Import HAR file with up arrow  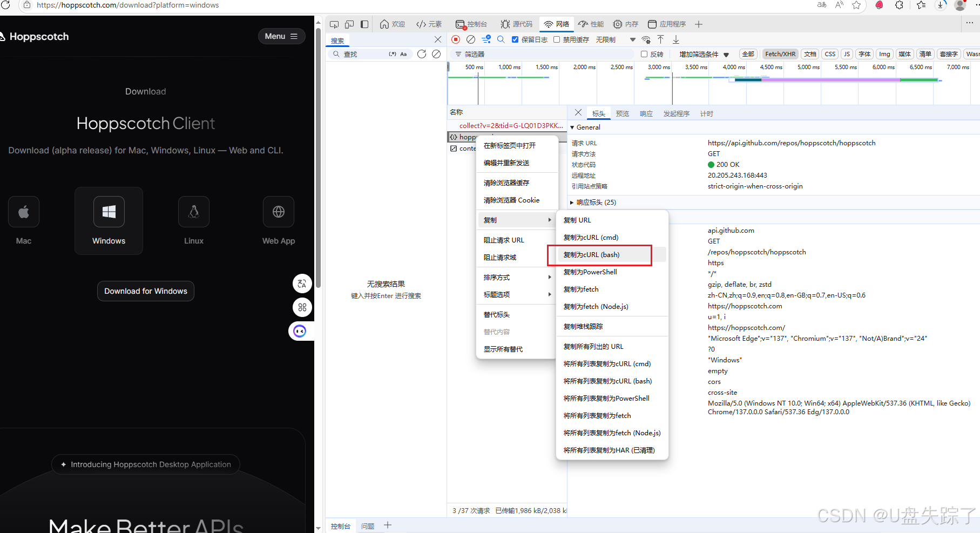tap(660, 39)
